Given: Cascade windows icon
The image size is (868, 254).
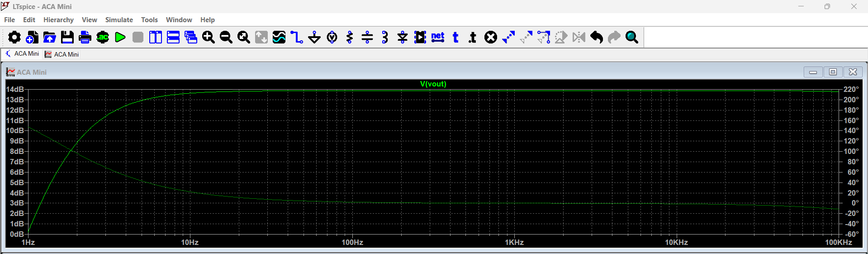Looking at the screenshot, I should click(x=191, y=37).
